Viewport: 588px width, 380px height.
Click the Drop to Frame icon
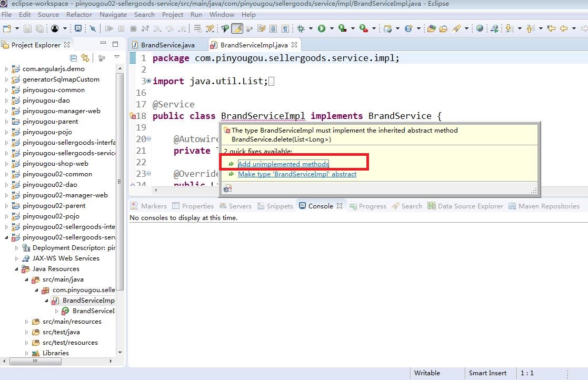pyautogui.click(x=197, y=28)
